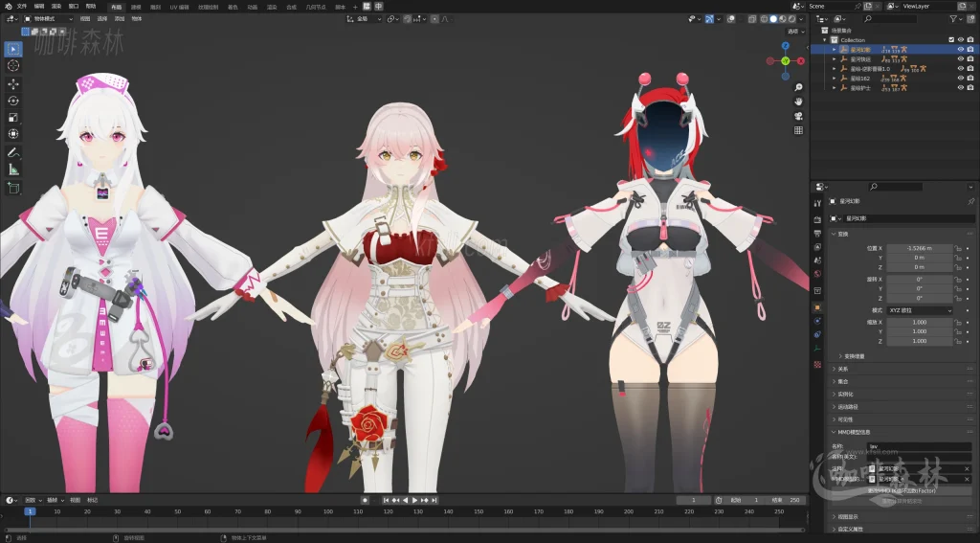Open the viewport shading options arrow
The image size is (980, 543).
coord(801,19)
